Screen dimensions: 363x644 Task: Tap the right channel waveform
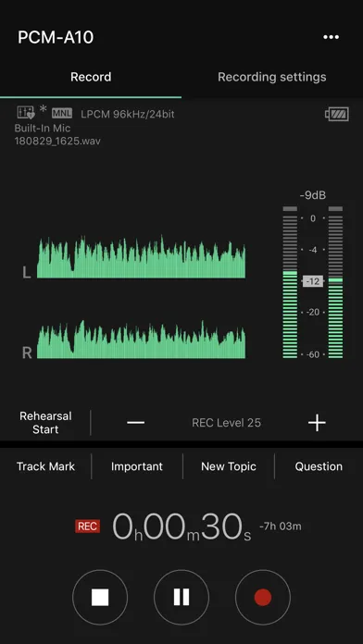tap(141, 340)
